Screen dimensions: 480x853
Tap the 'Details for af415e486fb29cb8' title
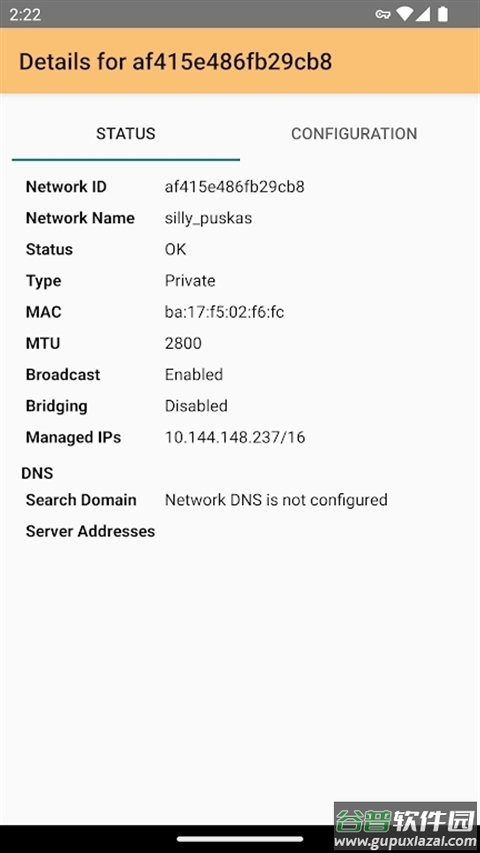coord(175,61)
